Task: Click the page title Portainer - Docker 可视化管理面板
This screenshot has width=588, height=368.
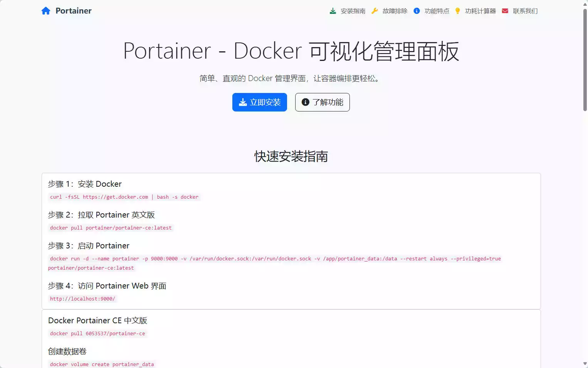Action: (291, 51)
